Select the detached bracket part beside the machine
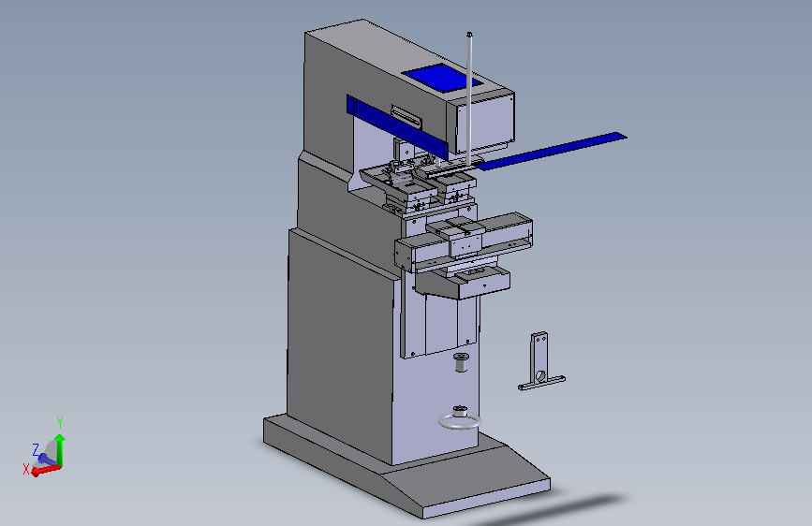Screen dimensions: 812x526 coord(540,362)
